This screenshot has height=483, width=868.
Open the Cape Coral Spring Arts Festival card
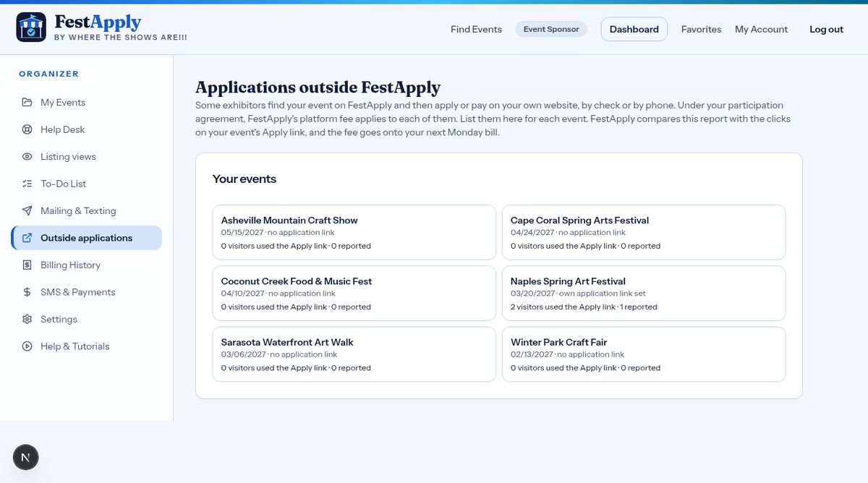pyautogui.click(x=644, y=232)
